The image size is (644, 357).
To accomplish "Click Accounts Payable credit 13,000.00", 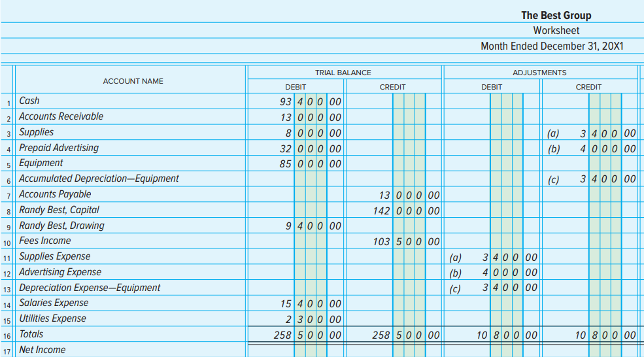I will pos(409,195).
